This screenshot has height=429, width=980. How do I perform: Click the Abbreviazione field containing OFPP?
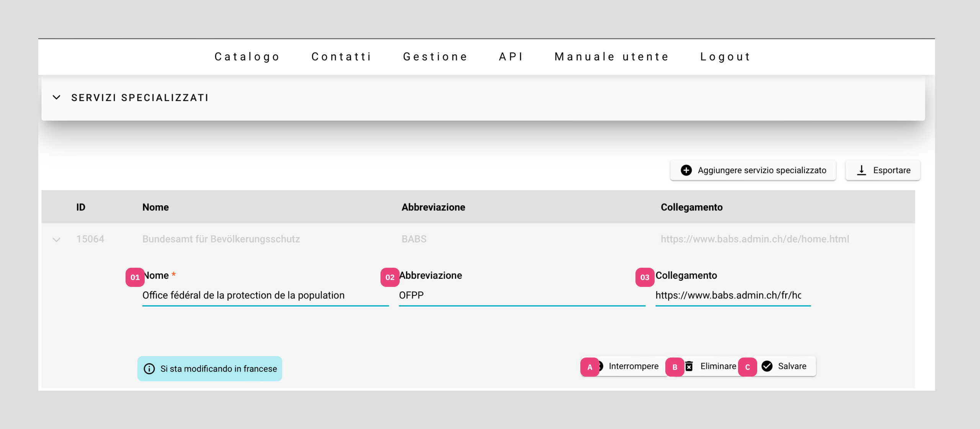coord(521,295)
